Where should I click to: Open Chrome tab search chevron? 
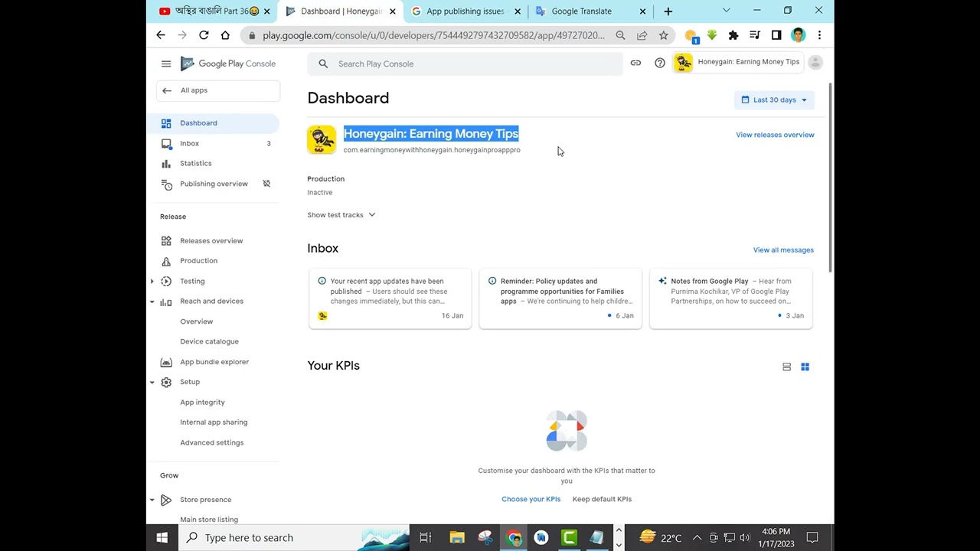(726, 11)
